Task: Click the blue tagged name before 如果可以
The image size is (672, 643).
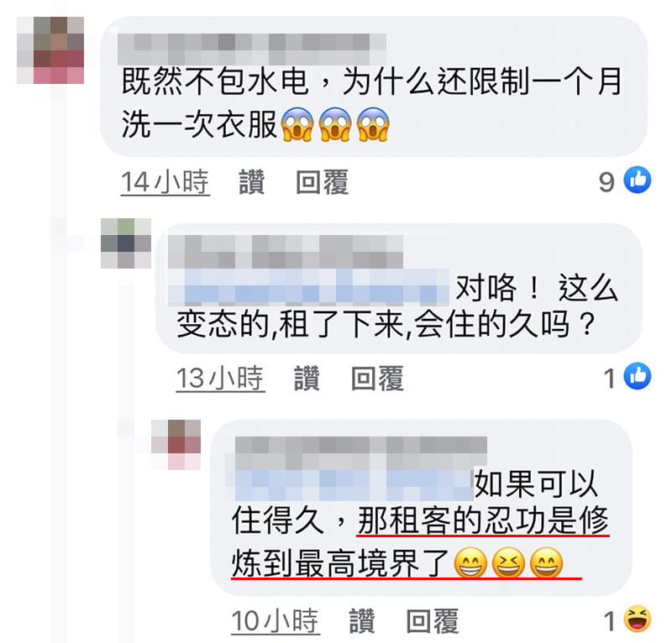Action: (x=350, y=485)
